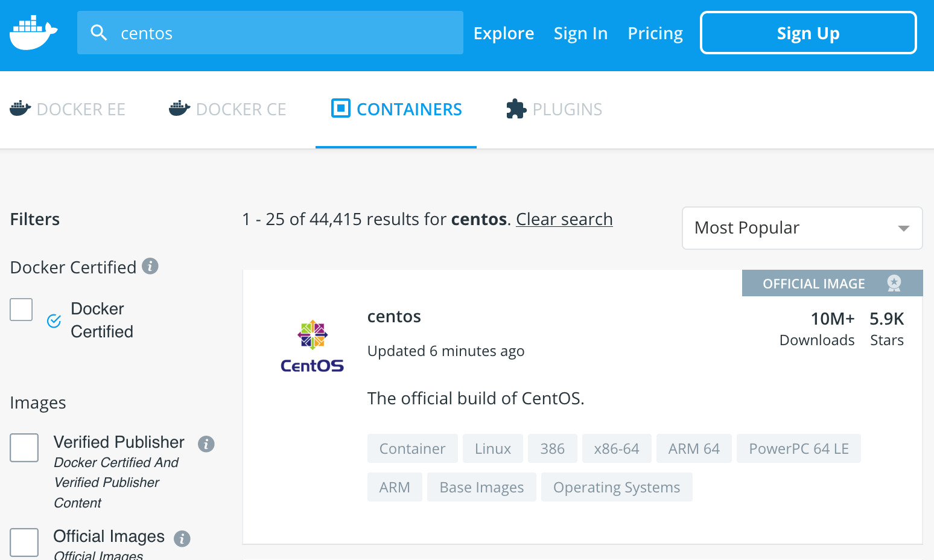Click the x86-64 tag
This screenshot has width=934, height=560.
point(617,448)
